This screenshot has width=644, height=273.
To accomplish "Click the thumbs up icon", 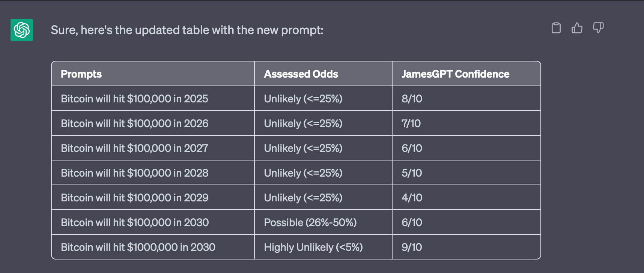I will tap(577, 28).
